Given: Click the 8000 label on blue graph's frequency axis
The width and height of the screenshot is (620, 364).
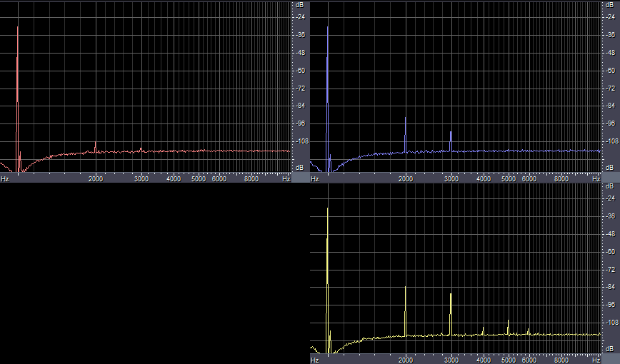Looking at the screenshot, I should coord(561,179).
